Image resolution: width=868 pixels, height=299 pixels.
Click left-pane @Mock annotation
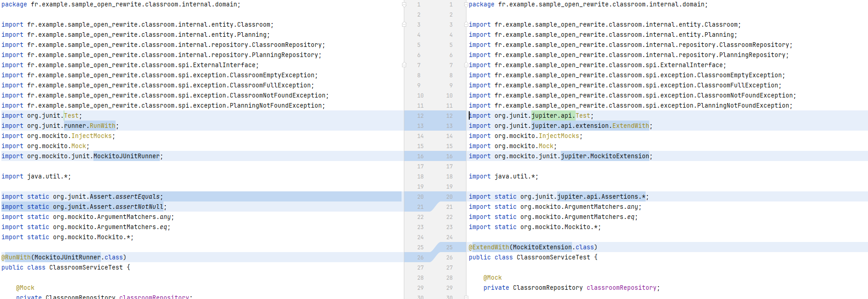tap(25, 288)
